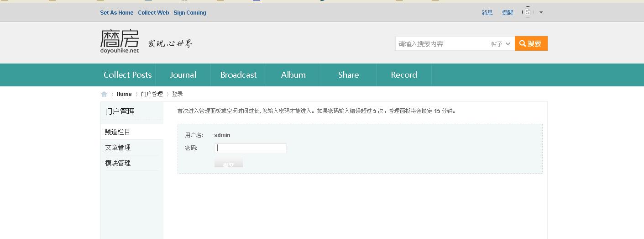
Task: Select 文章管理 in the sidebar
Action: 132,147
